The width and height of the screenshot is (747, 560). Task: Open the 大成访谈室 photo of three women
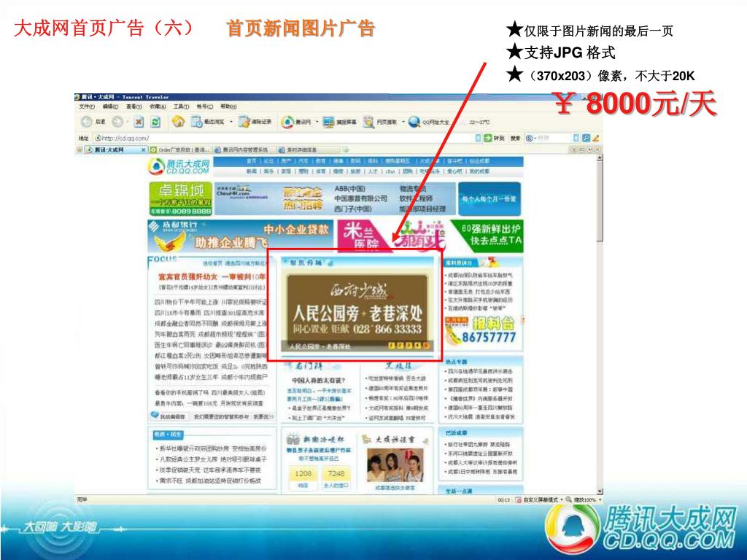(395, 464)
